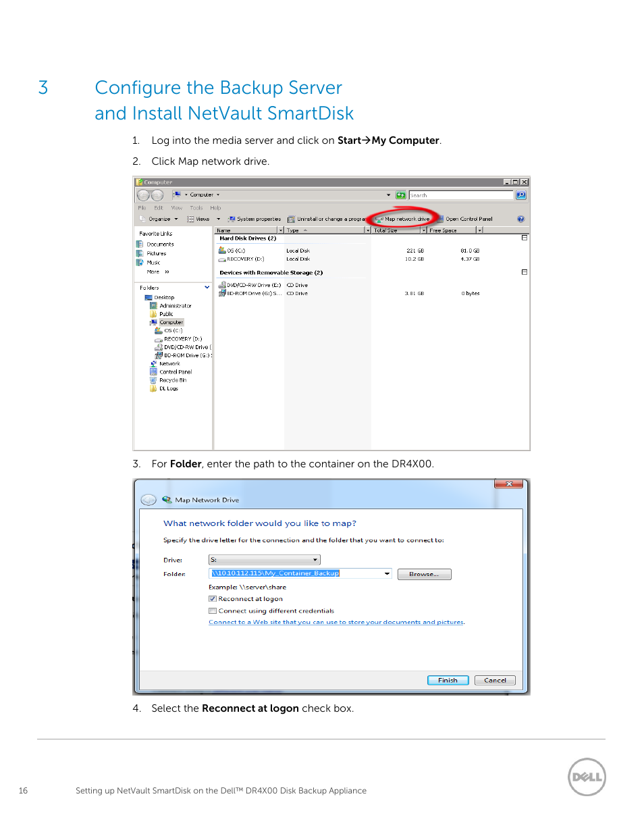Select BD-ROM Drive (G:) in file list
The width and height of the screenshot is (644, 834).
pyautogui.click(x=250, y=293)
